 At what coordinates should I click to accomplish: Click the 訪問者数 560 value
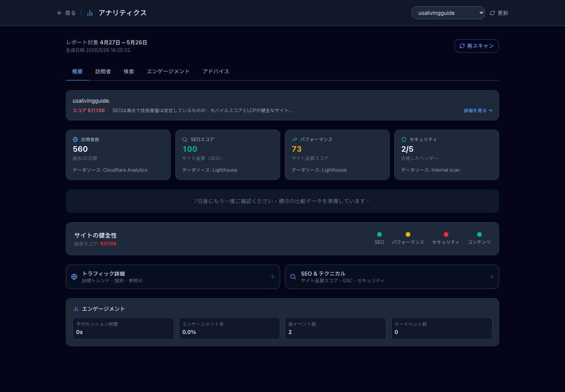pos(80,149)
